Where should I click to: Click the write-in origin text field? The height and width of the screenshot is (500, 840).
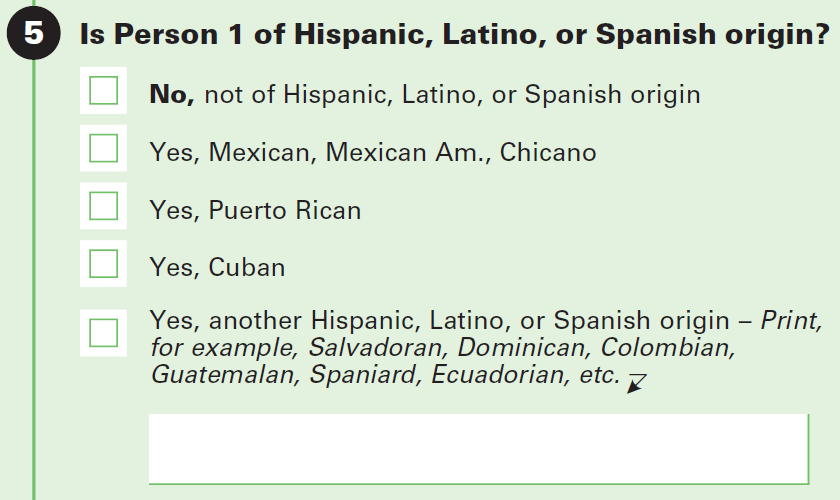pos(478,447)
